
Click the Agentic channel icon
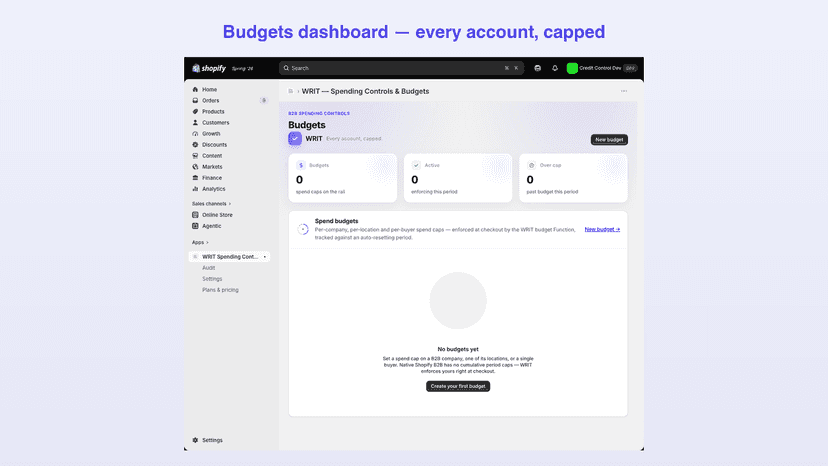195,226
